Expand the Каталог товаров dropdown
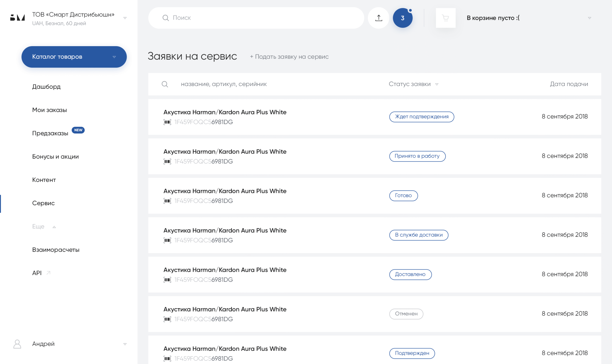The height and width of the screenshot is (364, 612). coord(74,57)
